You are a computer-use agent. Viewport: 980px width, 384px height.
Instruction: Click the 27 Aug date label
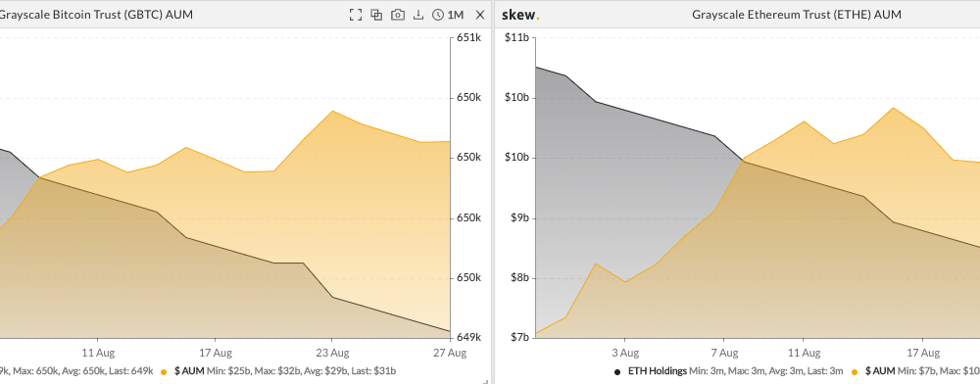click(450, 353)
